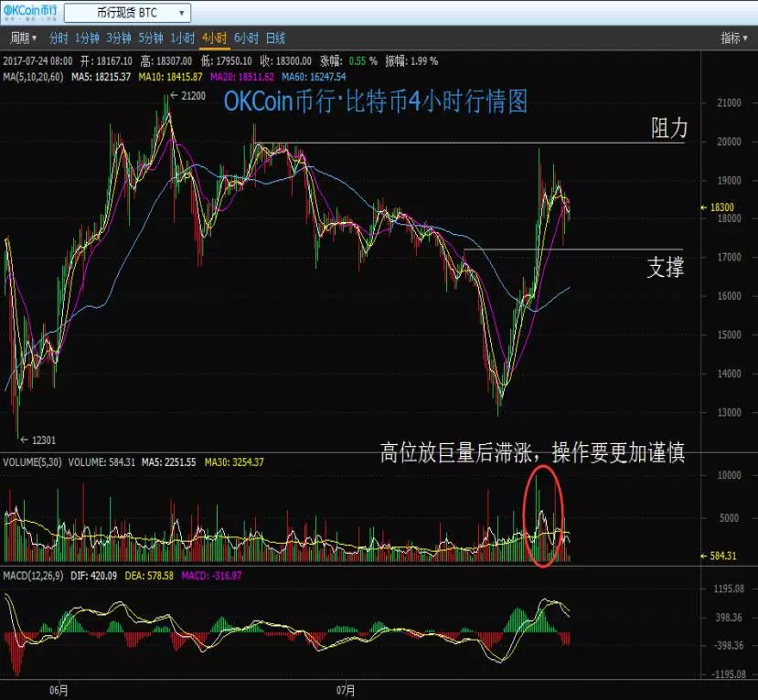Expand the 周期 period menu
The width and height of the screenshot is (758, 700).
coord(23,38)
